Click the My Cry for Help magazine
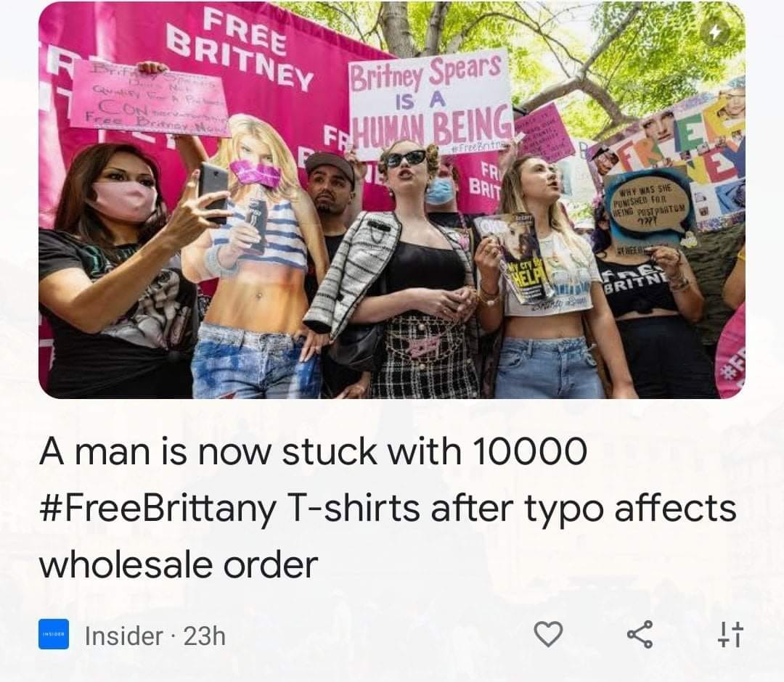The height and width of the screenshot is (682, 784). point(514,258)
